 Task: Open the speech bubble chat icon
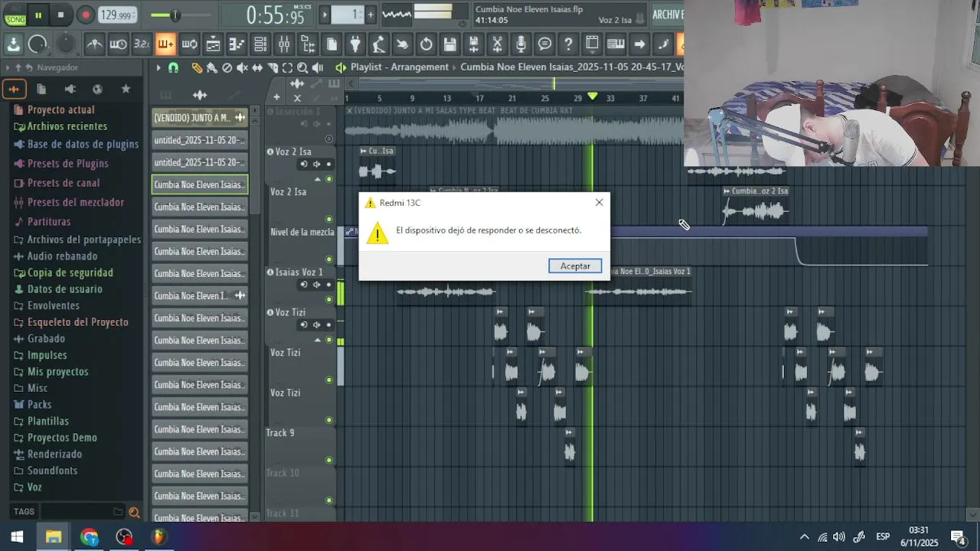pyautogui.click(x=544, y=44)
